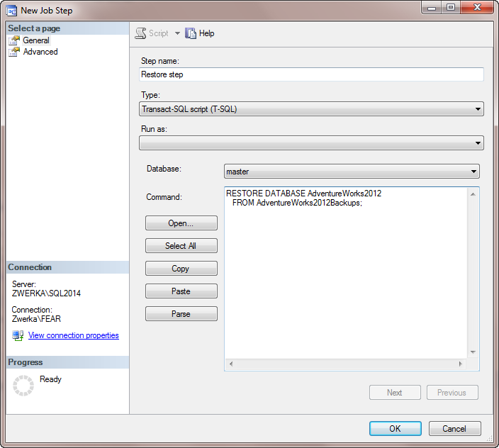This screenshot has height=448, width=499.
Task: Click the Cancel button
Action: click(455, 429)
